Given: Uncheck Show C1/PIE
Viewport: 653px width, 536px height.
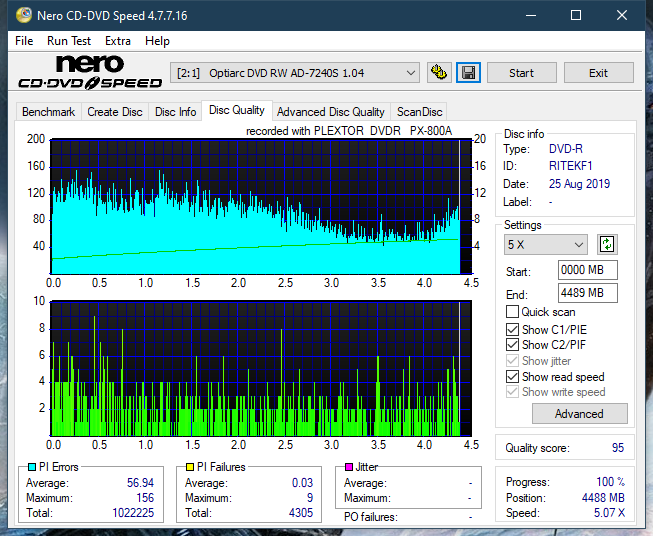Looking at the screenshot, I should tap(512, 329).
